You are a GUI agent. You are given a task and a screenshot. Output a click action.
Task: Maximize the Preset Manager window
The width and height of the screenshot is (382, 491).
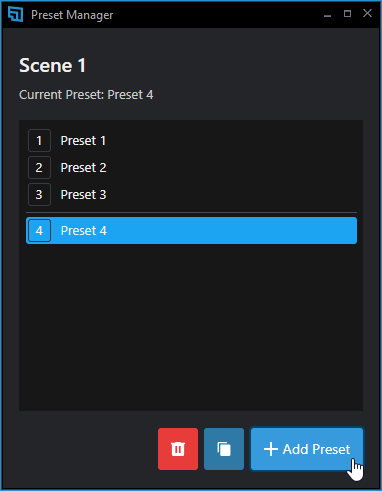(347, 14)
